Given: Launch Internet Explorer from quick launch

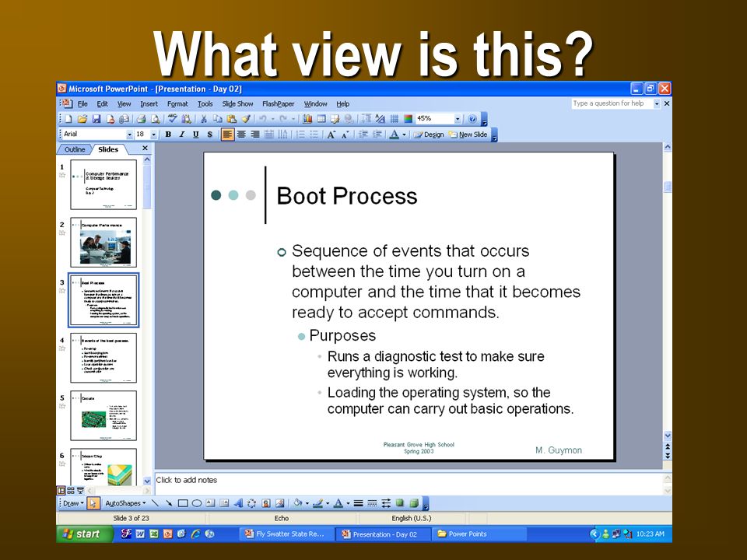Looking at the screenshot, I should [x=195, y=534].
